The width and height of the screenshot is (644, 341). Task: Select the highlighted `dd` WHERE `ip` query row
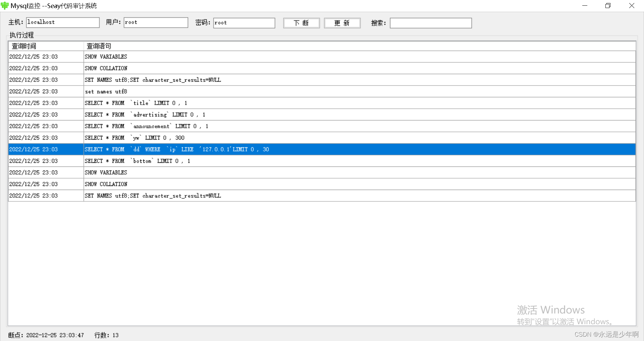[x=322, y=149]
